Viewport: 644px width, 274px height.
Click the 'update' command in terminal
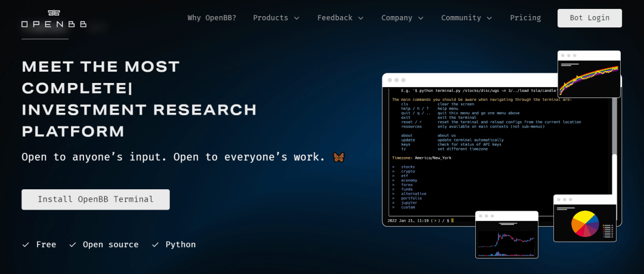(408, 140)
